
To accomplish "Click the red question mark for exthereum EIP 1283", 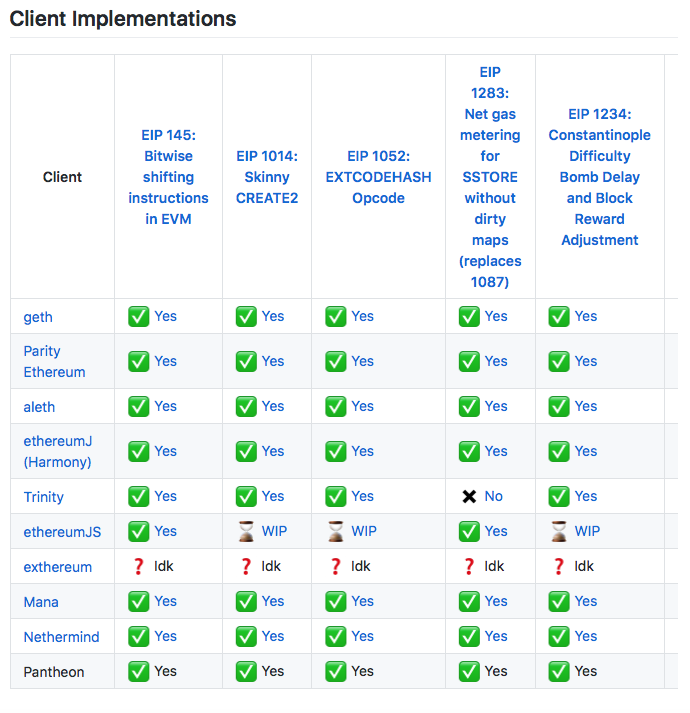I will pos(469,567).
